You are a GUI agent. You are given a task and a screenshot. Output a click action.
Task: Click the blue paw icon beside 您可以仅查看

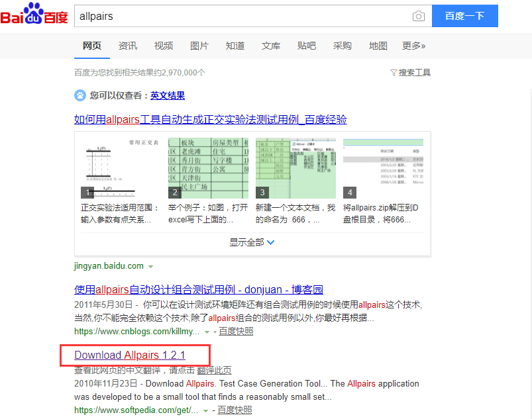[80, 95]
